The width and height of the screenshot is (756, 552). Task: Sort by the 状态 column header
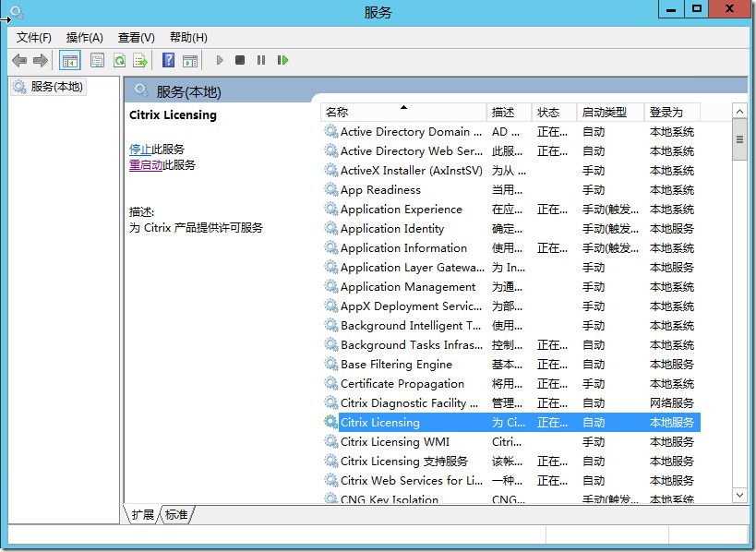(555, 113)
